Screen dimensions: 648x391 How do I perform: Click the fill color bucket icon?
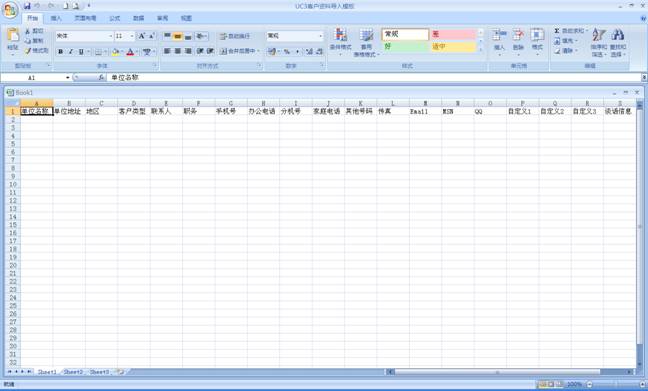pyautogui.click(x=115, y=52)
